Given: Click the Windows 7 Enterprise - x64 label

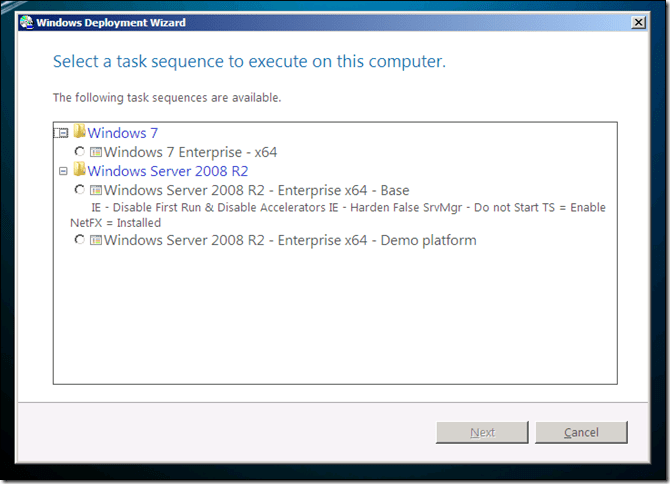Looking at the screenshot, I should pos(190,152).
